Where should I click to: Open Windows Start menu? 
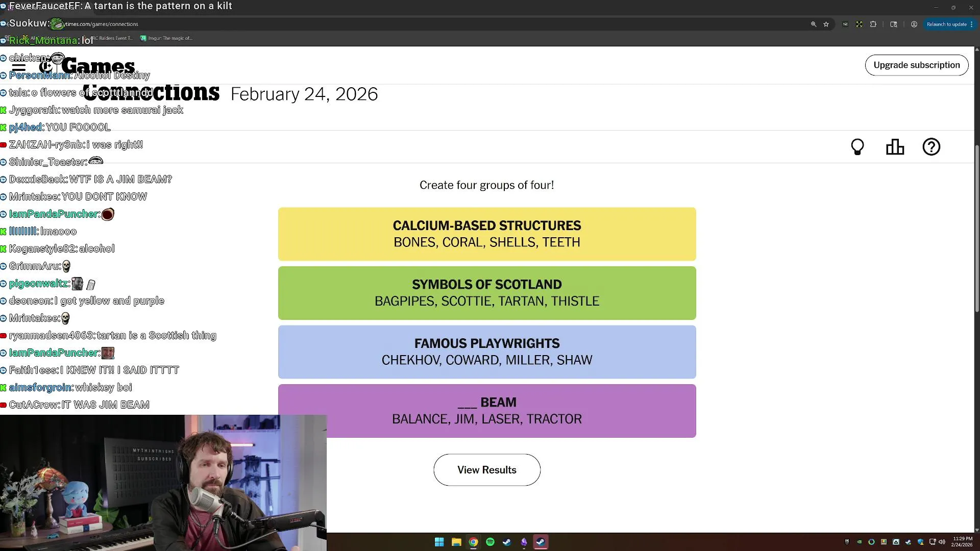(x=439, y=542)
